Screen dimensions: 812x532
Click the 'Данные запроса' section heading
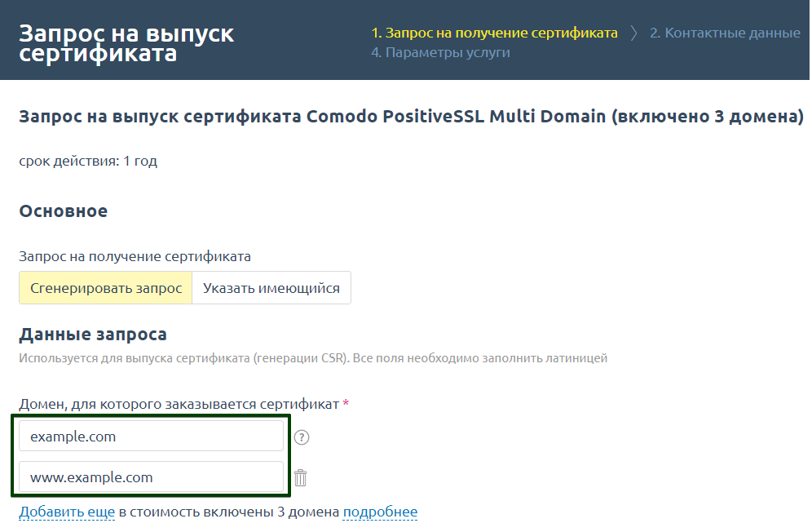(93, 335)
